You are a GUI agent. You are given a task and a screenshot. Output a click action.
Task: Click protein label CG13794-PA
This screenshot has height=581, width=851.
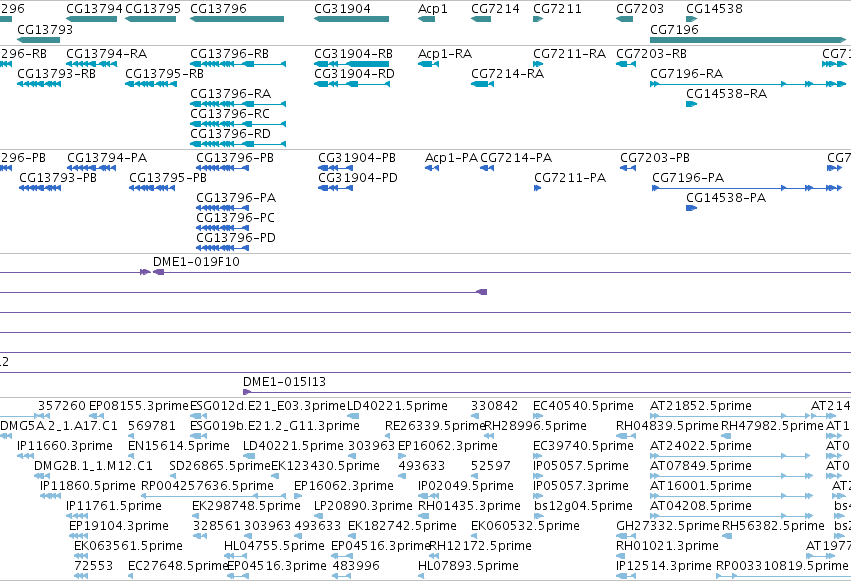coord(107,158)
